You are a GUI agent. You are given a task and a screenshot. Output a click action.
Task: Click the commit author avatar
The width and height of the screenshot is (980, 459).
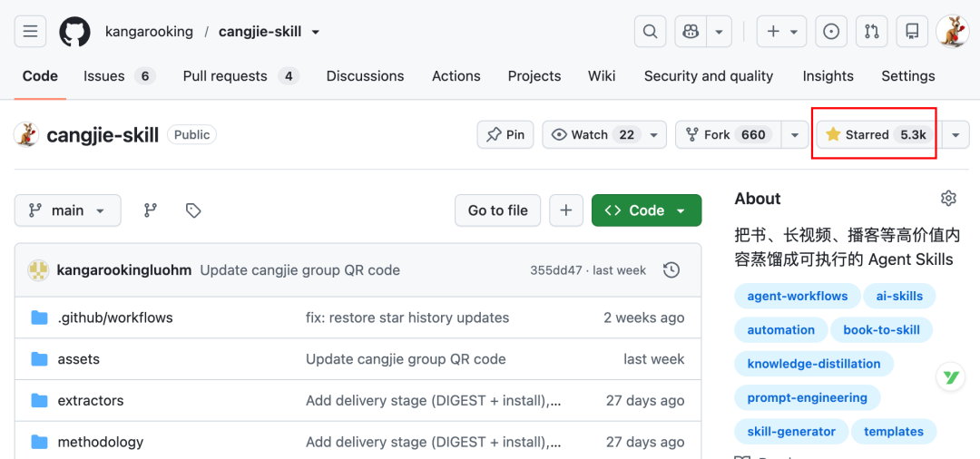[38, 270]
